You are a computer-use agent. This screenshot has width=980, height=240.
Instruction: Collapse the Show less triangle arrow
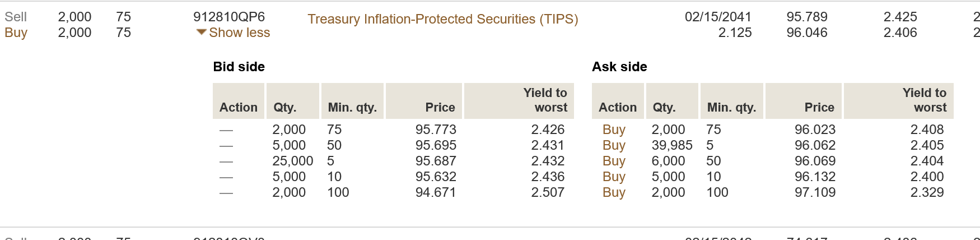point(201,33)
